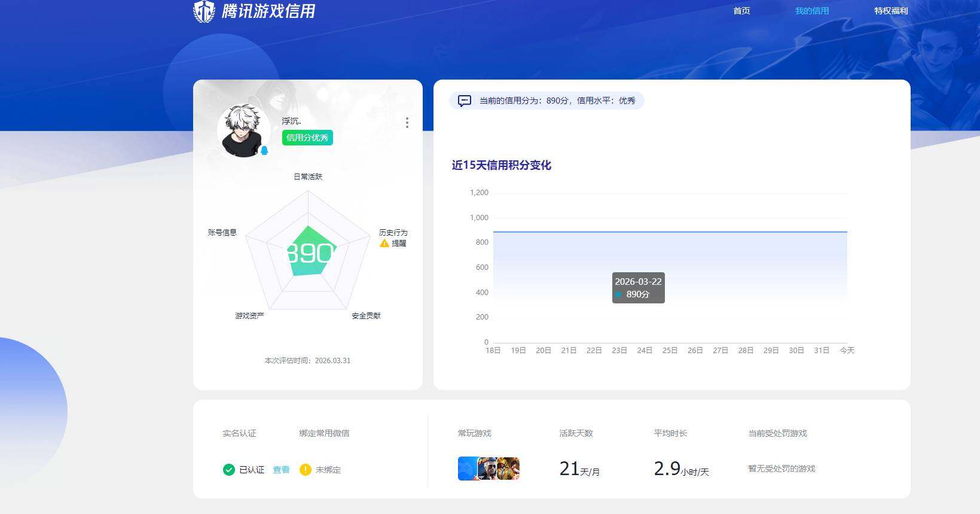Click the 信用分优秀 green badge
Screen dimensions: 980x514
pyautogui.click(x=307, y=138)
